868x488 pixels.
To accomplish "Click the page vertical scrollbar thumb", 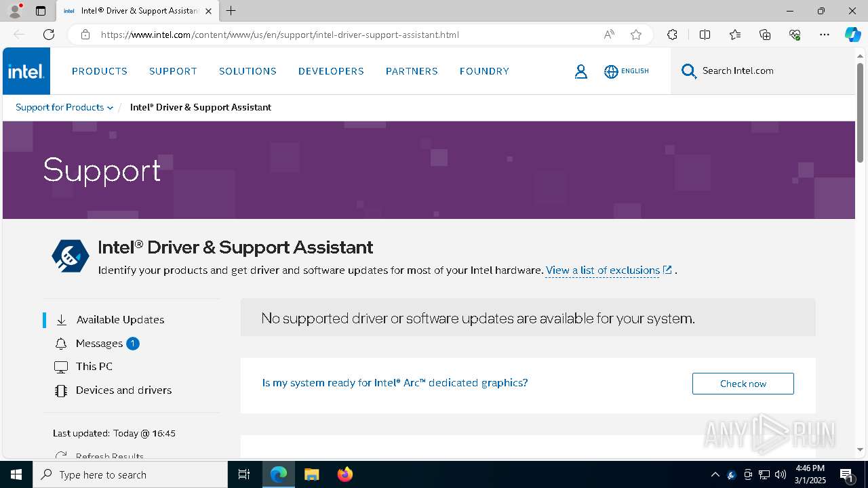I will 860,112.
